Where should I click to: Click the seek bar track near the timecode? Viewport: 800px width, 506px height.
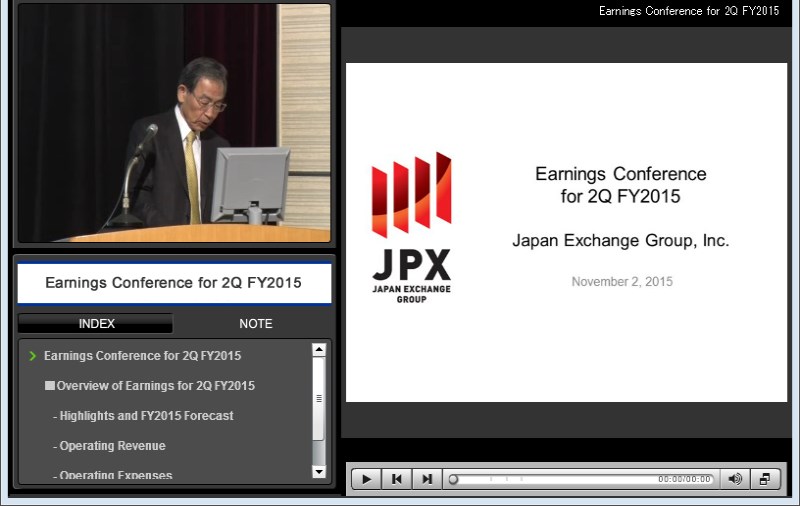(x=582, y=479)
